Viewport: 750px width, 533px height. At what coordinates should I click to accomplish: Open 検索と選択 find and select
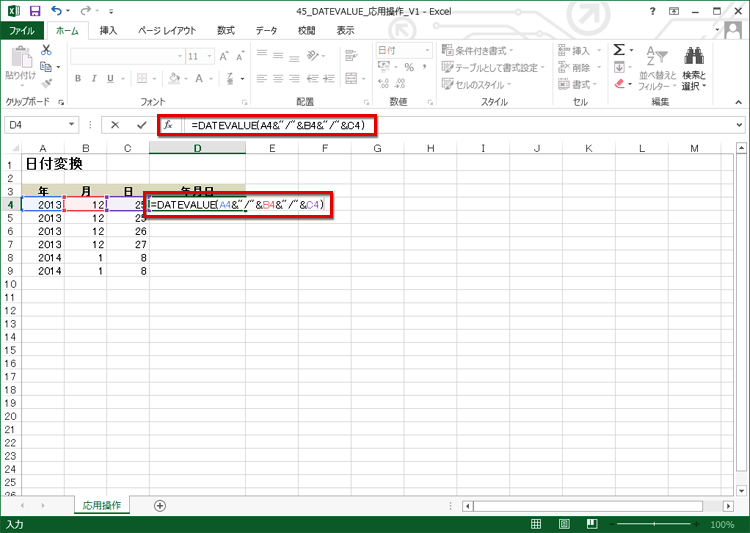tap(694, 67)
